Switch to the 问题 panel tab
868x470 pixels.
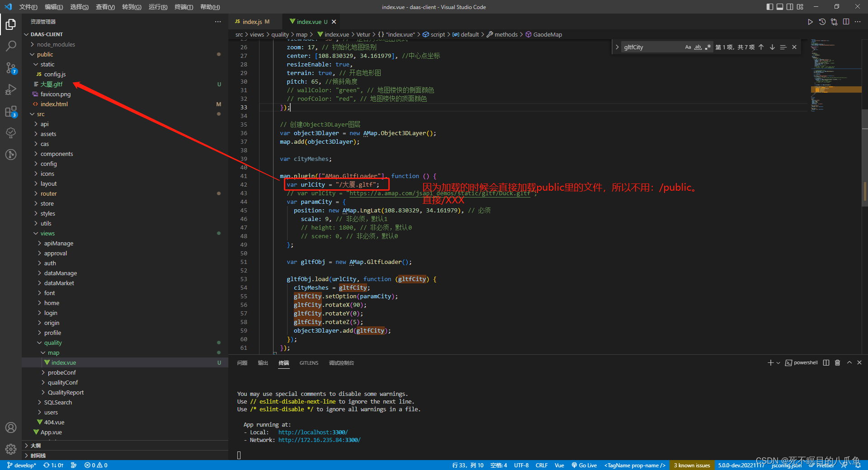(x=242, y=363)
